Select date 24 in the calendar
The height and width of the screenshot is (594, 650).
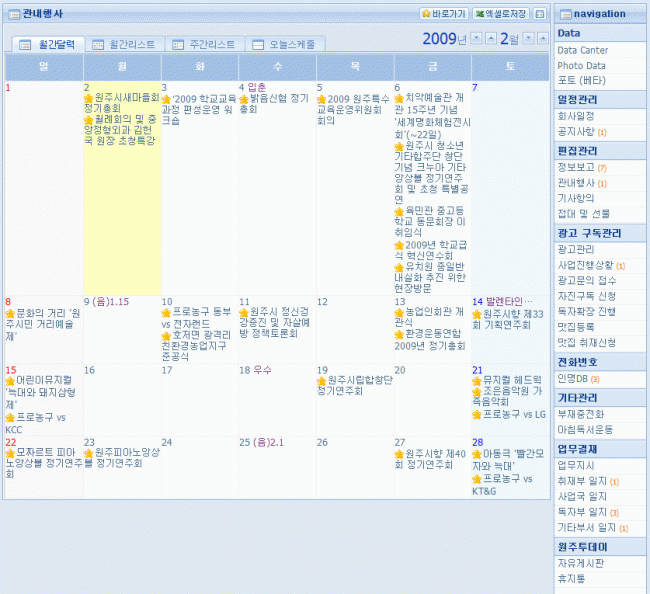167,443
